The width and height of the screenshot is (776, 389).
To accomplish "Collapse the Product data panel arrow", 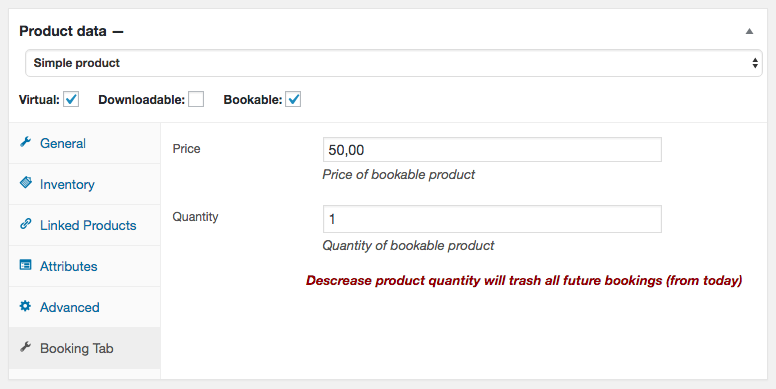I will click(749, 31).
